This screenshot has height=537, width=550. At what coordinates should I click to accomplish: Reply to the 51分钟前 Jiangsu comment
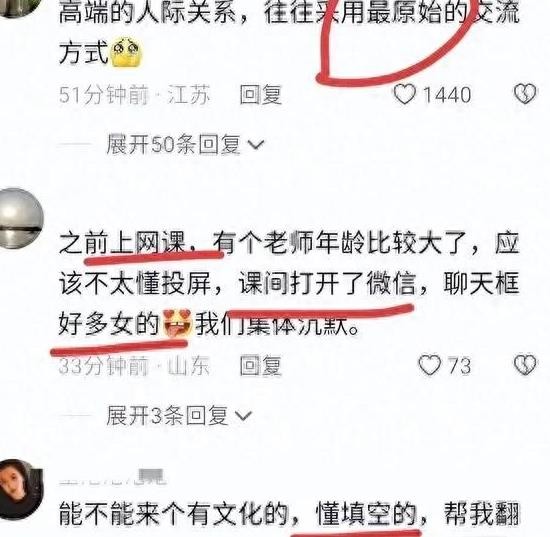pos(261,95)
